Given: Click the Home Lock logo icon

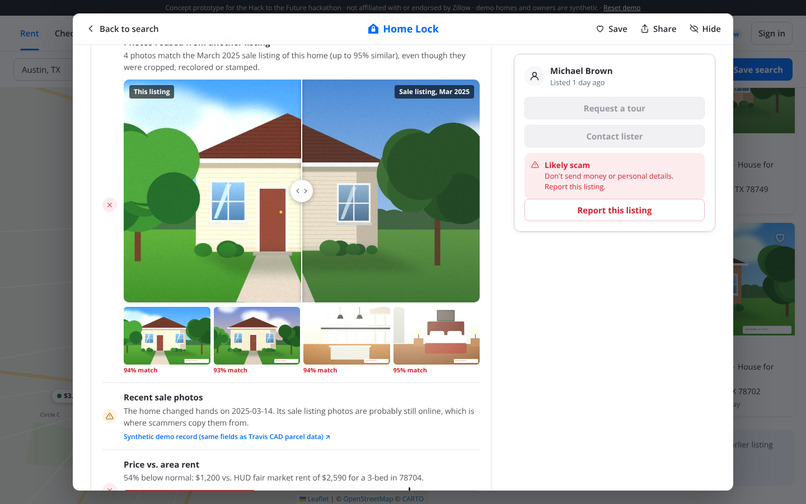Looking at the screenshot, I should 373,29.
